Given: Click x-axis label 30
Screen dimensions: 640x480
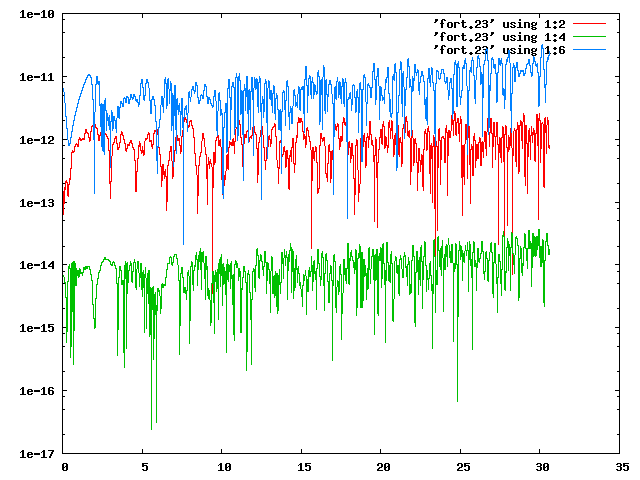Looking at the screenshot, I should click(x=542, y=467).
